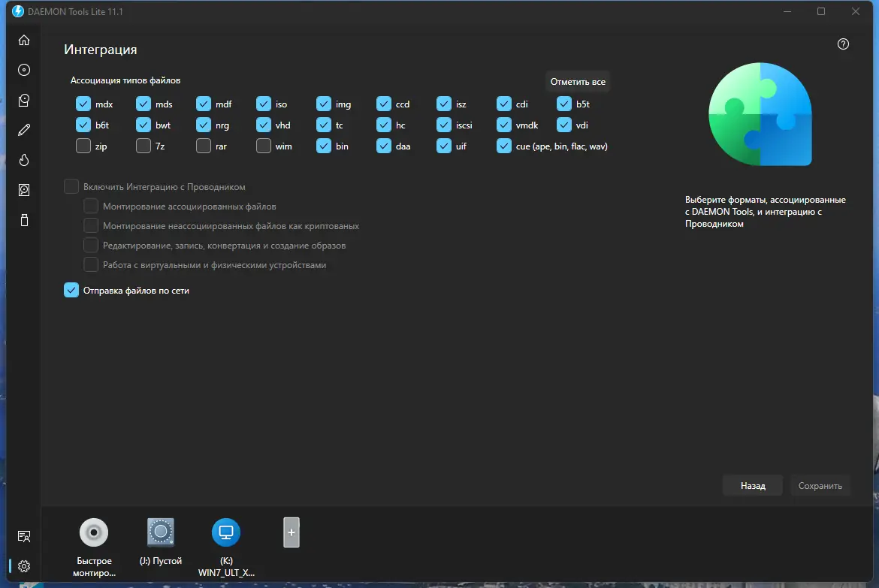Open the pencil image editor icon
The height and width of the screenshot is (588, 879).
coord(23,130)
